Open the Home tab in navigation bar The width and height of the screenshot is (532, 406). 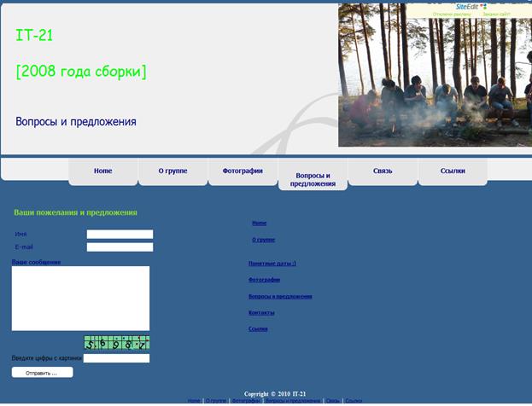click(103, 171)
